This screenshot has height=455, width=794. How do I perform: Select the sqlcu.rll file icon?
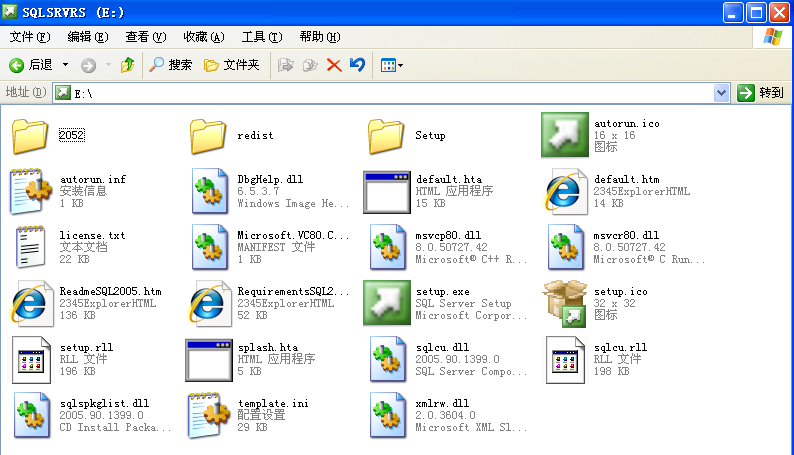point(565,360)
